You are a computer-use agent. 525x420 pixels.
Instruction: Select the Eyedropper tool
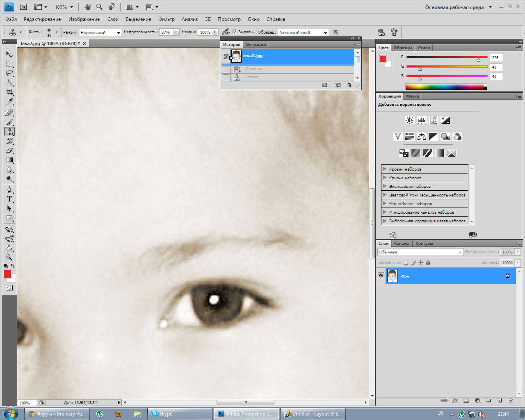click(x=9, y=102)
